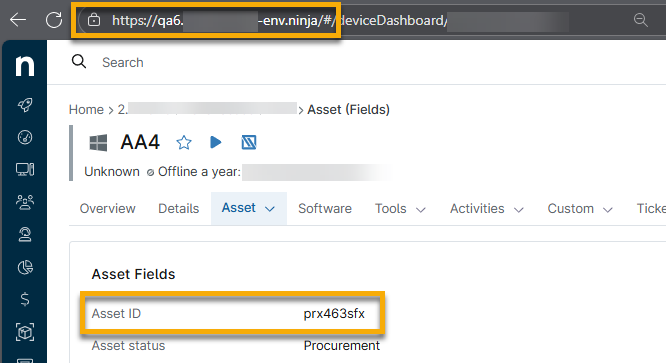This screenshot has height=363, width=666.
Task: Click the Asset Fields heading
Action: pos(133,274)
